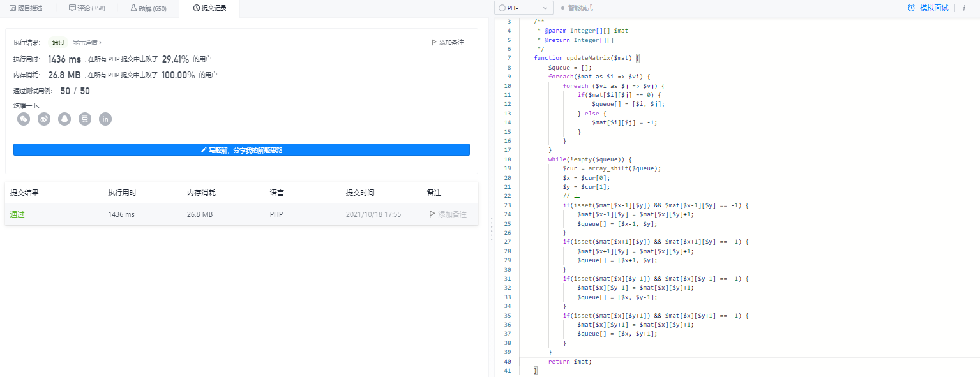Click line 40 return $mat statement

click(x=570, y=362)
